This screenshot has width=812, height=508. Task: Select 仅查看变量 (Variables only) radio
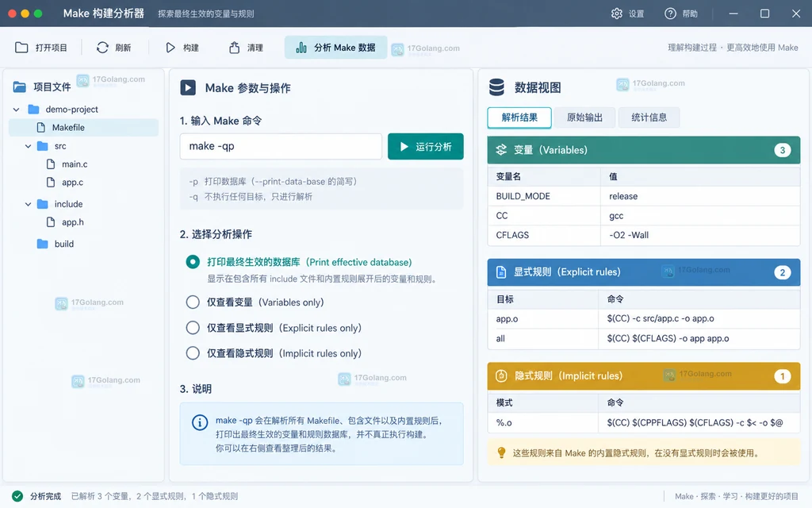(193, 302)
